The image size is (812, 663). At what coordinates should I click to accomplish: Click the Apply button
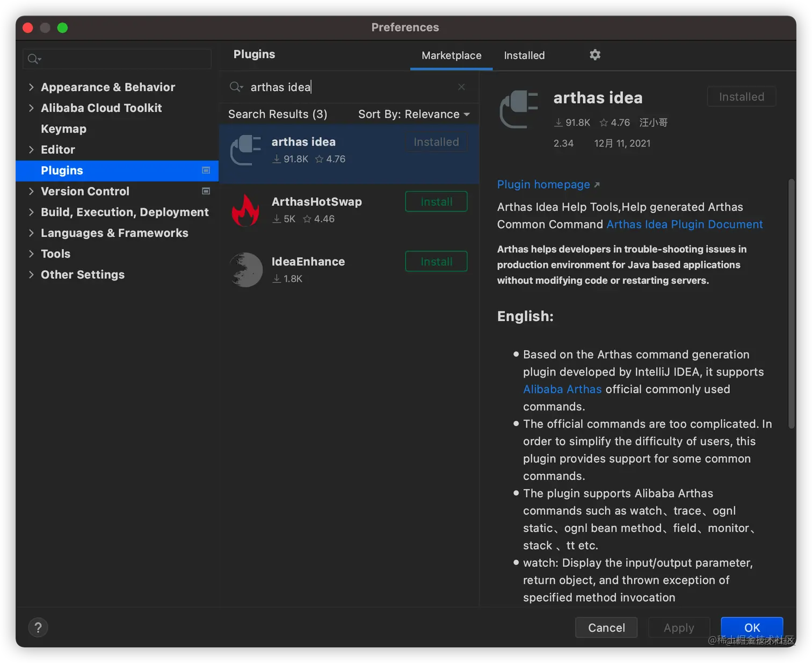click(679, 628)
